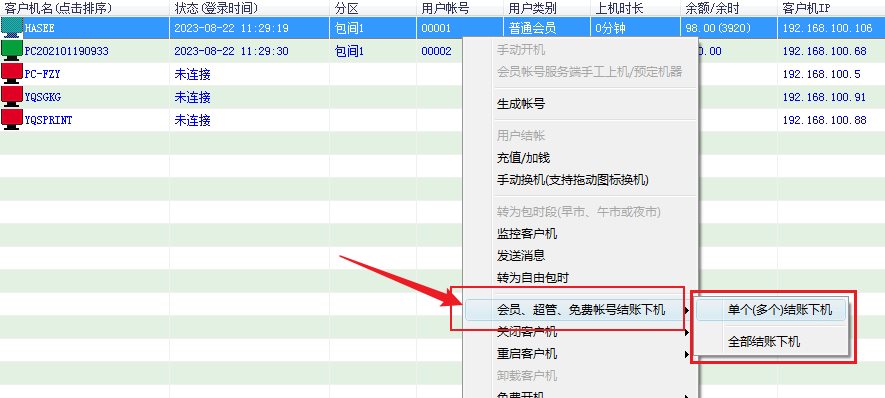The height and width of the screenshot is (398, 885).
Task: Click 包间1 in the PC202101190933 row
Action: click(349, 51)
